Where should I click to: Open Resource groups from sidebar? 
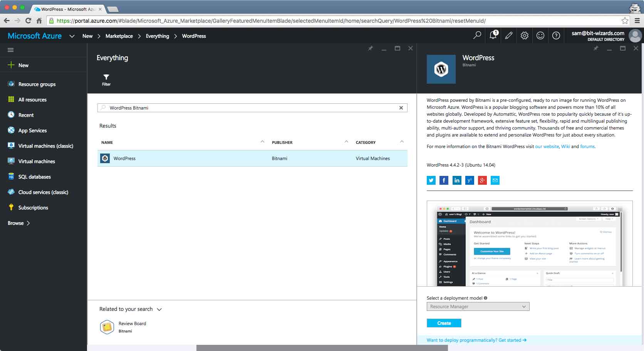coord(37,84)
